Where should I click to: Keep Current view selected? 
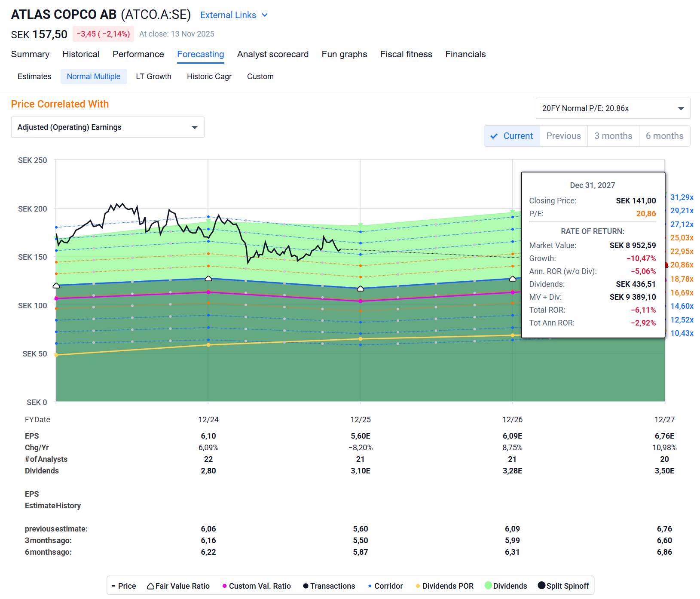tap(517, 136)
